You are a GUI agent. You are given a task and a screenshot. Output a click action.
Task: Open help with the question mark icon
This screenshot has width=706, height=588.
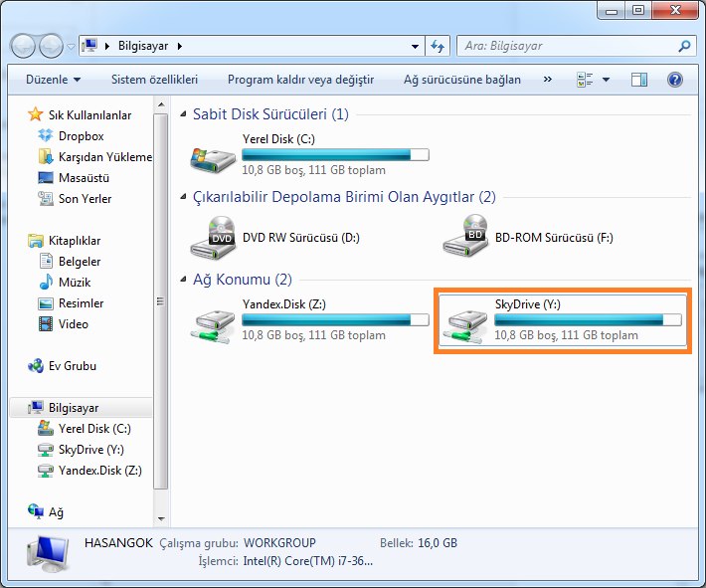675,80
